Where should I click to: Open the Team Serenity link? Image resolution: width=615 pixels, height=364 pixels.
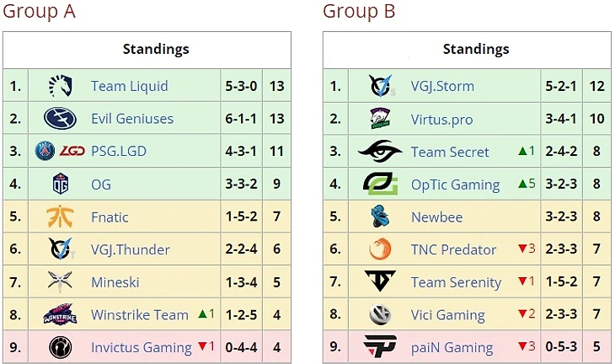click(x=456, y=282)
